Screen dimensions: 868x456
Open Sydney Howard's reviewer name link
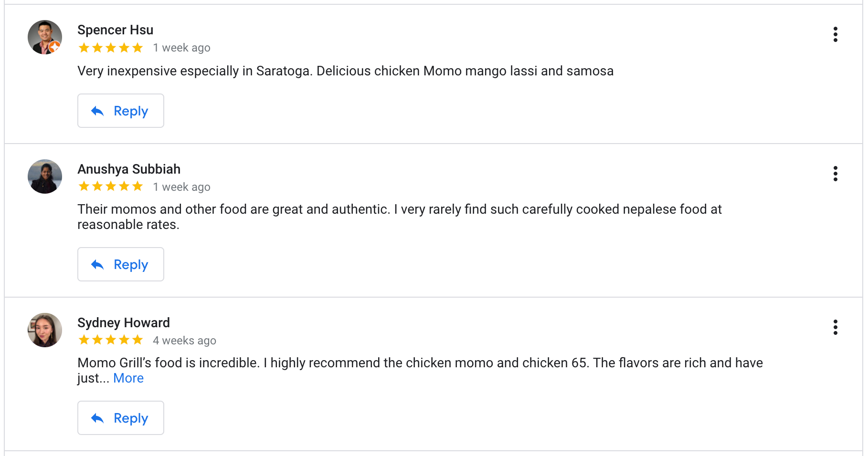(123, 323)
